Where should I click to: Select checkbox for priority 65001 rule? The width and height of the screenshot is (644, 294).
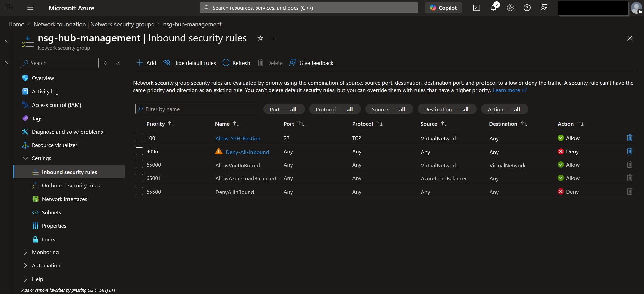tap(139, 178)
